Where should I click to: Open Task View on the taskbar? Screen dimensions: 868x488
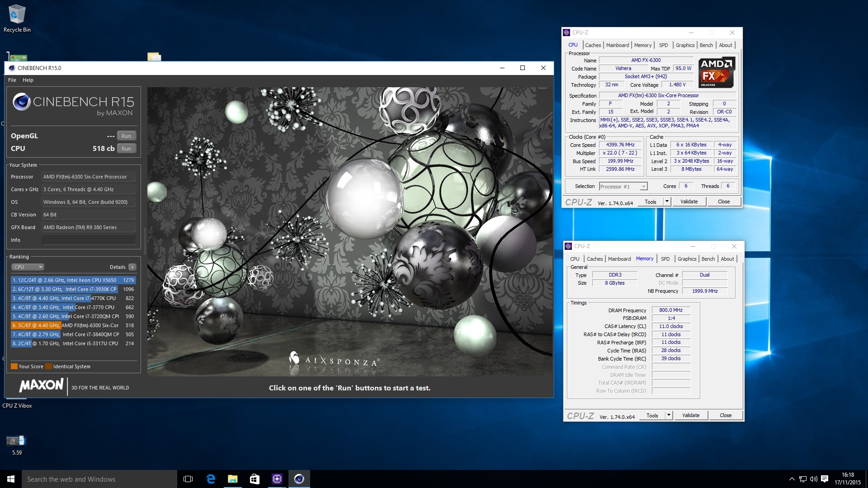[x=188, y=479]
